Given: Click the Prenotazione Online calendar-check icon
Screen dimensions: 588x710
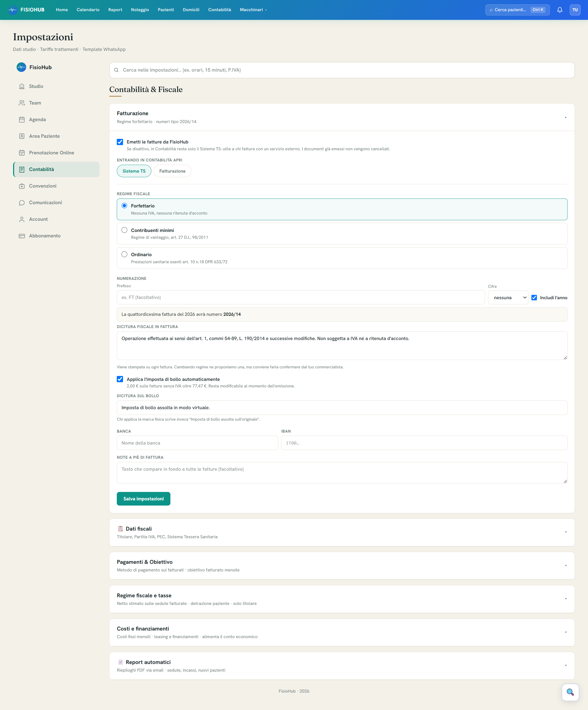Looking at the screenshot, I should [22, 152].
